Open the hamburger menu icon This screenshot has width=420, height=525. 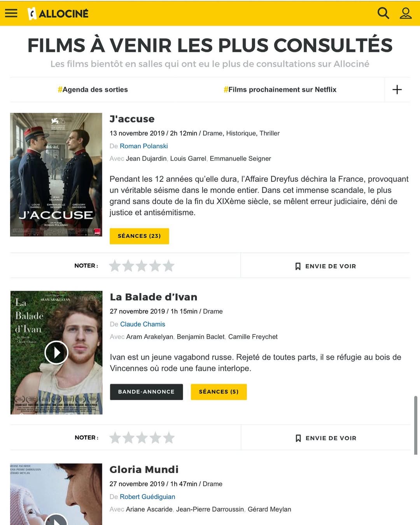[11, 13]
